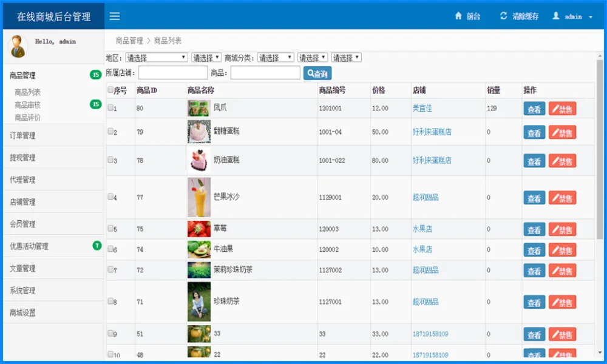Screen dimensions: 607x364
Task: Click the hamburger menu icon in header
Action: pyautogui.click(x=114, y=16)
